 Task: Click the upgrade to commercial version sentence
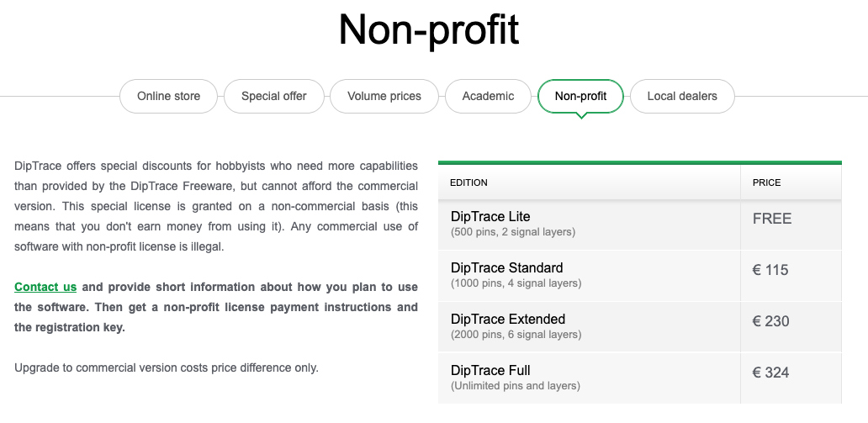tap(167, 367)
